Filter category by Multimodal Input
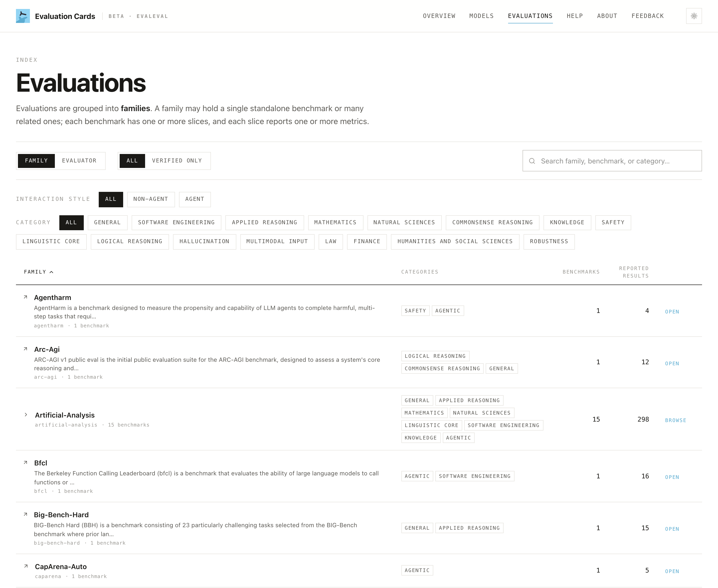 click(277, 241)
